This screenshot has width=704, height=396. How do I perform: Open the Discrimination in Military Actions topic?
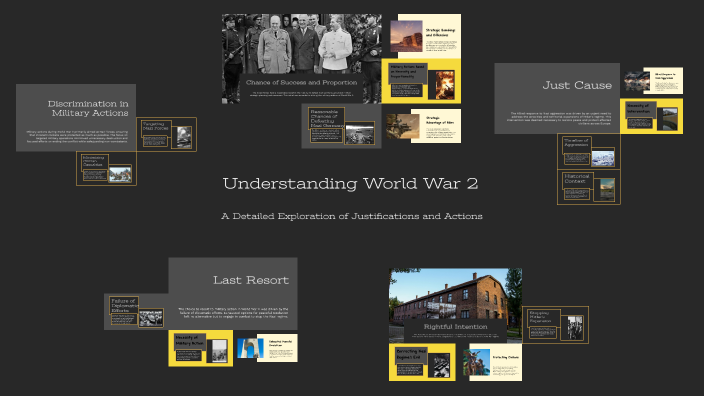pos(76,117)
